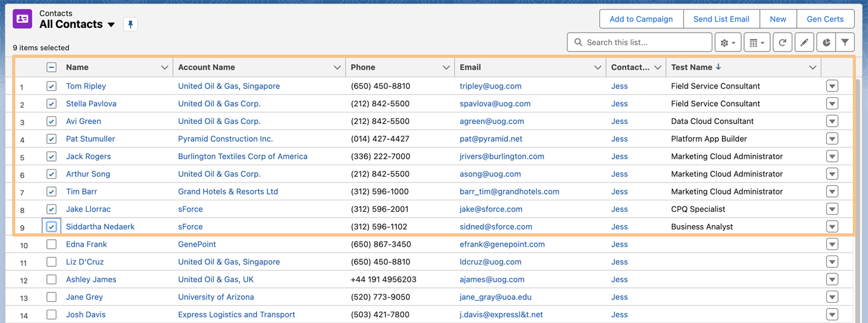Open the Jack Rogers contact link
Viewport: 868px width, 323px height.
(x=88, y=156)
